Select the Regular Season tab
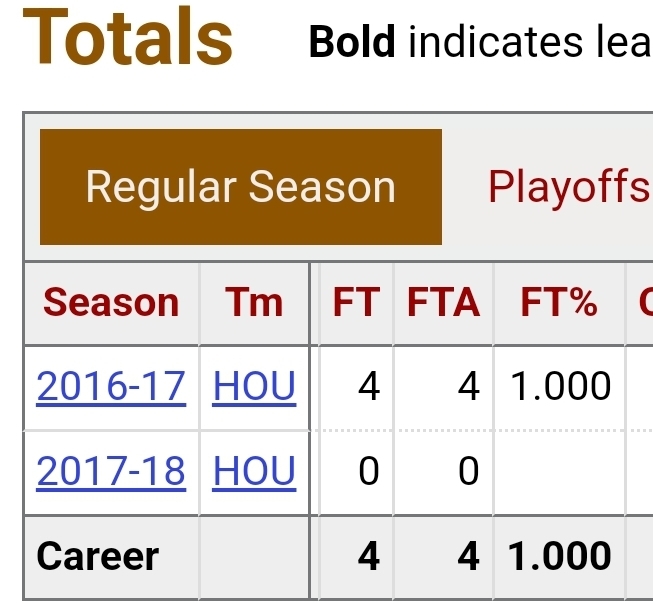653x604 pixels. click(241, 187)
